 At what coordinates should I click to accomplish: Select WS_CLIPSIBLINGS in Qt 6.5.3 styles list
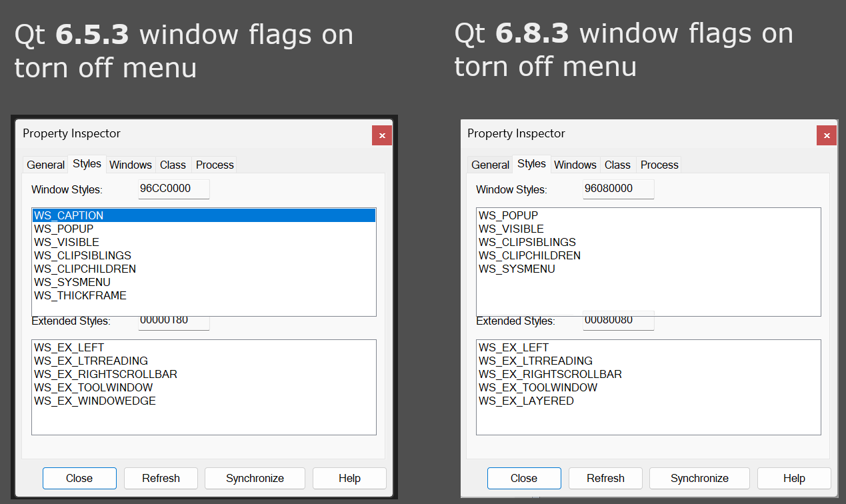click(204, 255)
